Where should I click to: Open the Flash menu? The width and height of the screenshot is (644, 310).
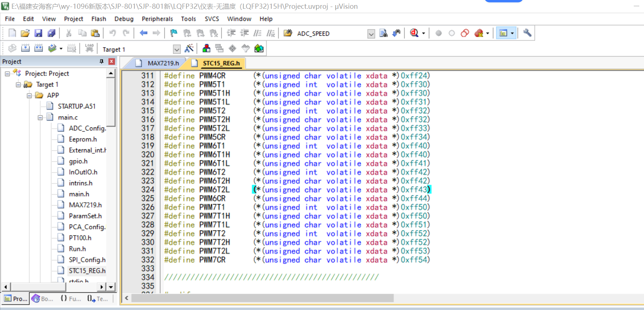pyautogui.click(x=99, y=19)
